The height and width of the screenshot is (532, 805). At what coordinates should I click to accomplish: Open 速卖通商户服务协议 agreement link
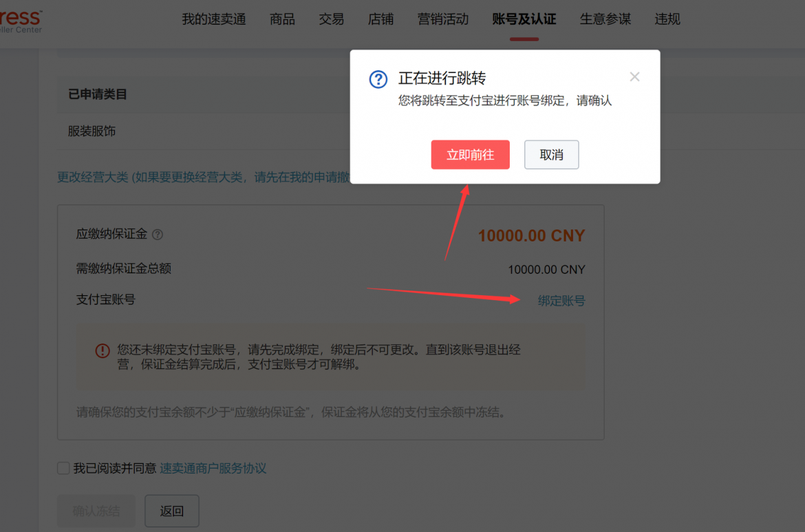(x=213, y=469)
